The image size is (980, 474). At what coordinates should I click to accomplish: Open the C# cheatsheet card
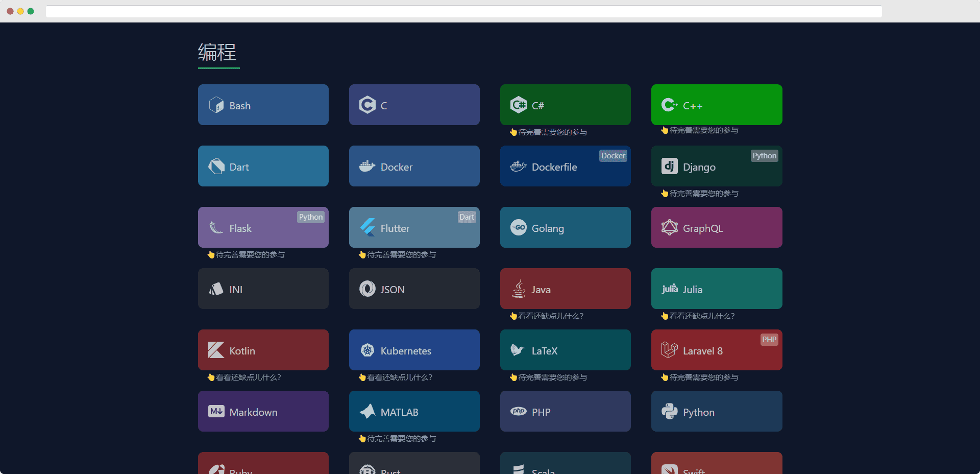click(x=565, y=105)
